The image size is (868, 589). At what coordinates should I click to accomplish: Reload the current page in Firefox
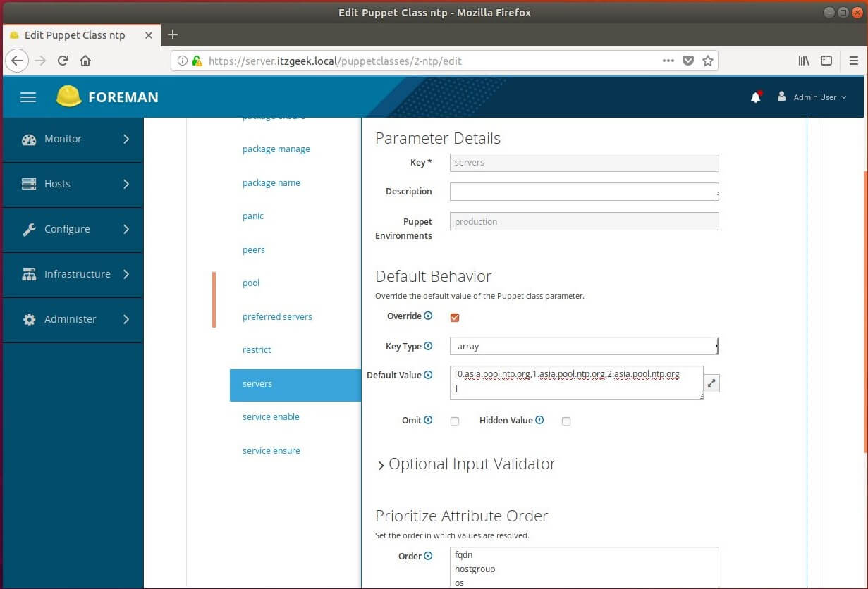click(x=63, y=61)
